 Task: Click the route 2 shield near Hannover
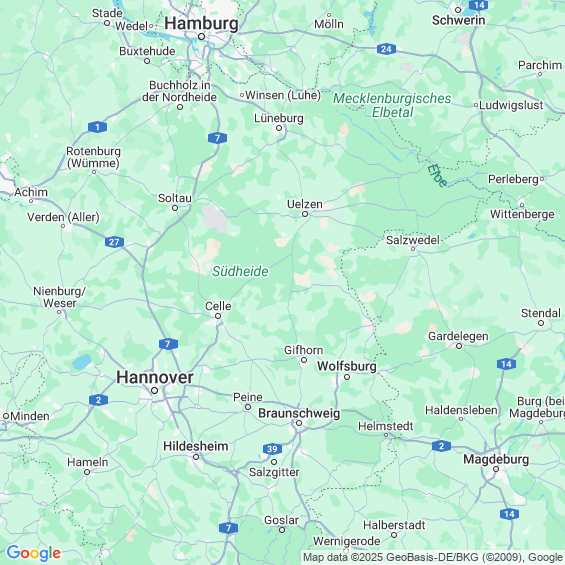coord(98,400)
